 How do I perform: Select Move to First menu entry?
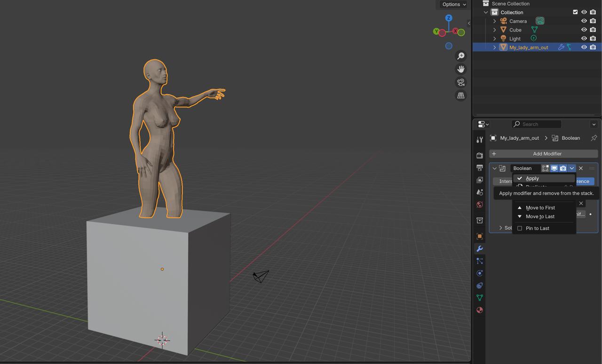[x=540, y=207]
